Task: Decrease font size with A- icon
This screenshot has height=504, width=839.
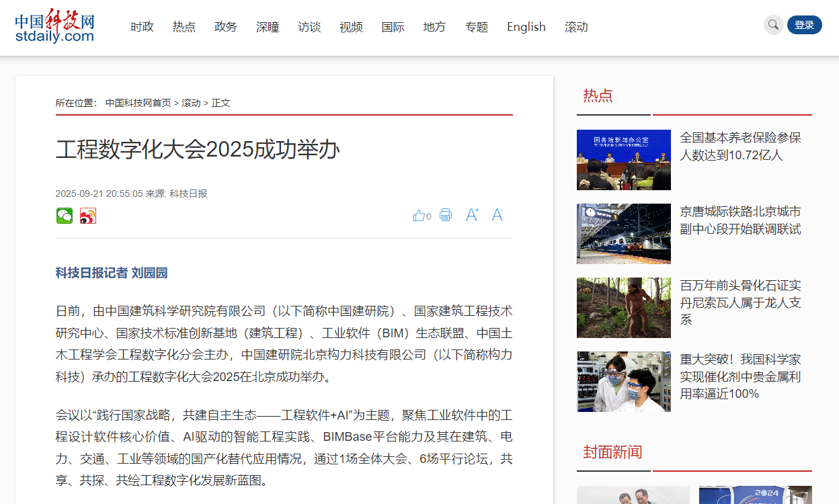Action: point(497,215)
